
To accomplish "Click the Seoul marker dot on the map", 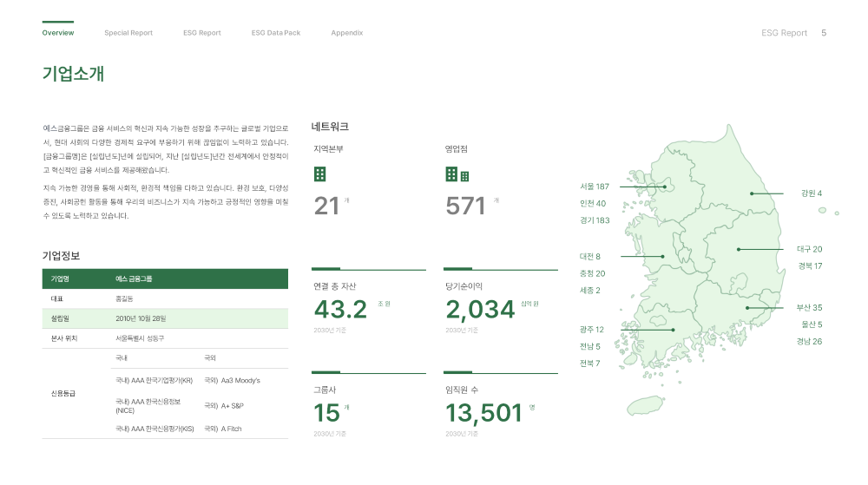I will tap(665, 187).
